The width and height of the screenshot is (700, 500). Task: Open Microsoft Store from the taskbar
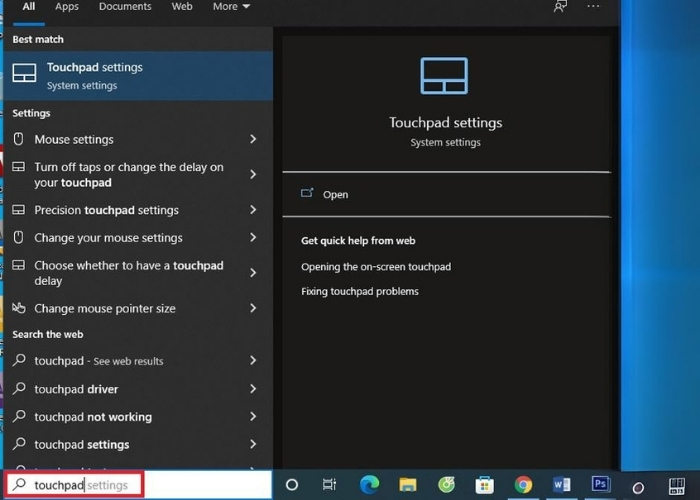[x=485, y=485]
